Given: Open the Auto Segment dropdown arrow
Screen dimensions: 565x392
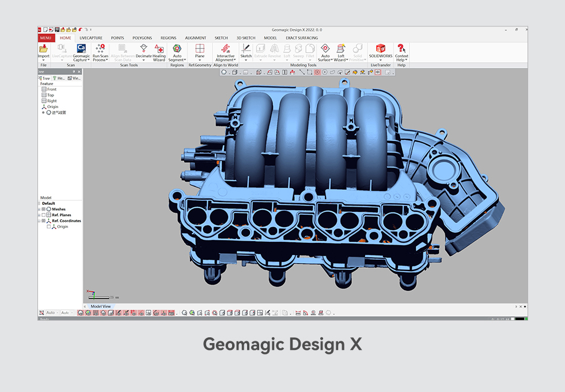Looking at the screenshot, I should pos(185,60).
